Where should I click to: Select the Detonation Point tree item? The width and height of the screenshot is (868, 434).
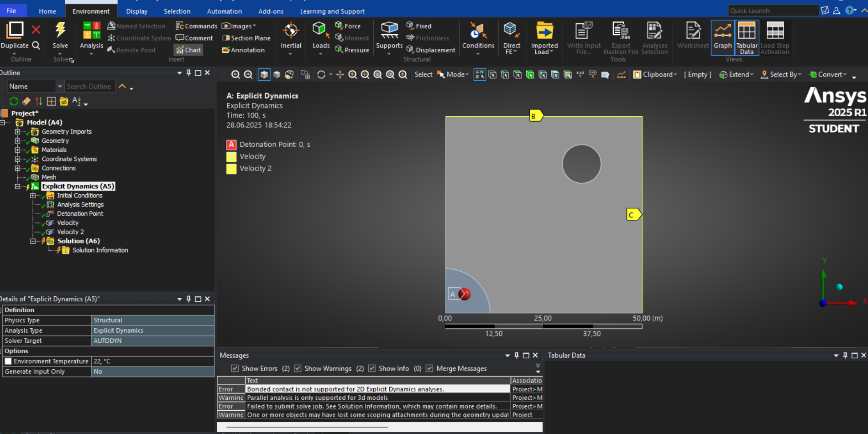coord(80,214)
